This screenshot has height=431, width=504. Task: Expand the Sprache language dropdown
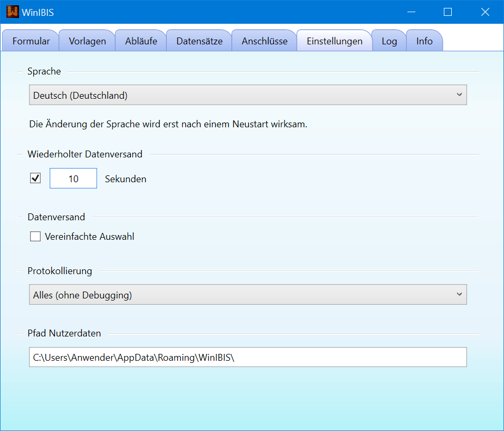(248, 95)
